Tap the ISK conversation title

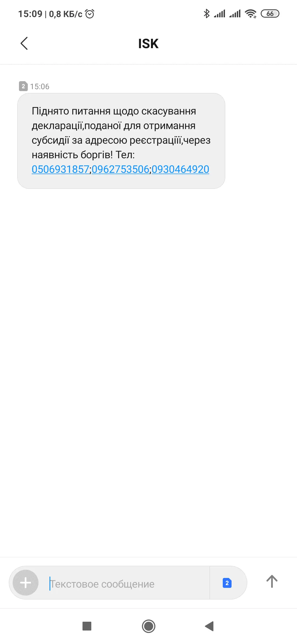tap(148, 43)
